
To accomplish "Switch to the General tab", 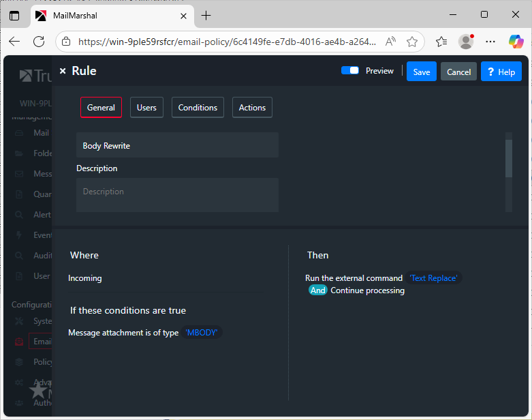I will point(101,108).
